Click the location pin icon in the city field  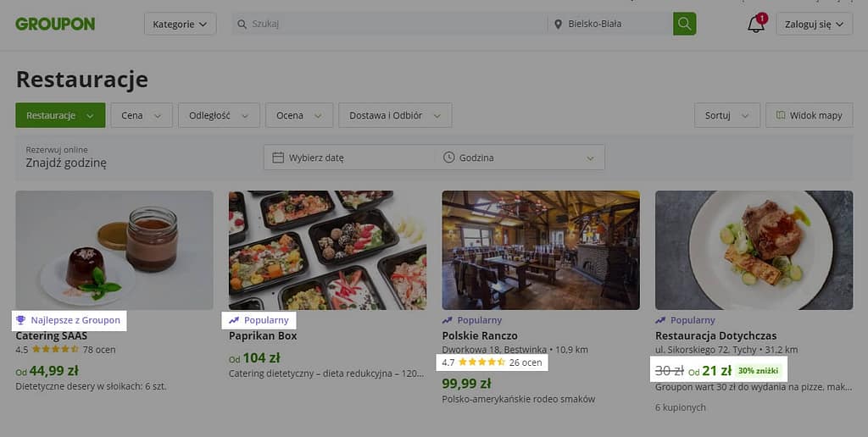coord(558,24)
